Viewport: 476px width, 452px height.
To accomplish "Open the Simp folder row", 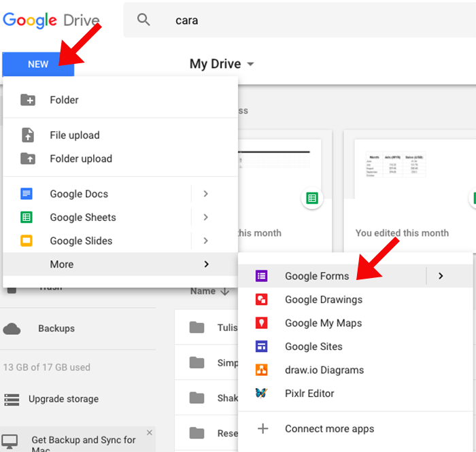I will [x=207, y=363].
